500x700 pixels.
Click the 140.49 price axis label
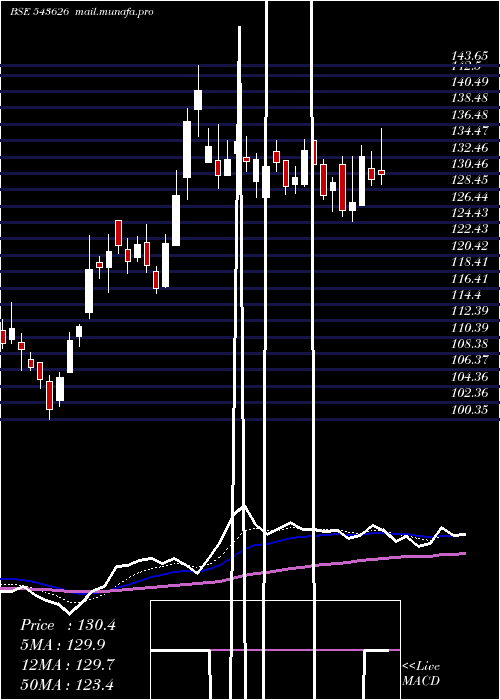(470, 82)
